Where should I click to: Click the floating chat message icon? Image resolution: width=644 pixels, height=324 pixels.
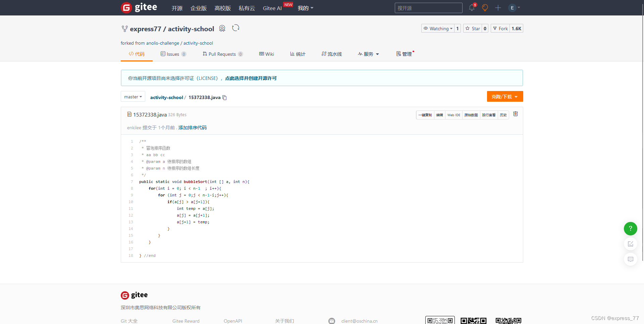[631, 259]
